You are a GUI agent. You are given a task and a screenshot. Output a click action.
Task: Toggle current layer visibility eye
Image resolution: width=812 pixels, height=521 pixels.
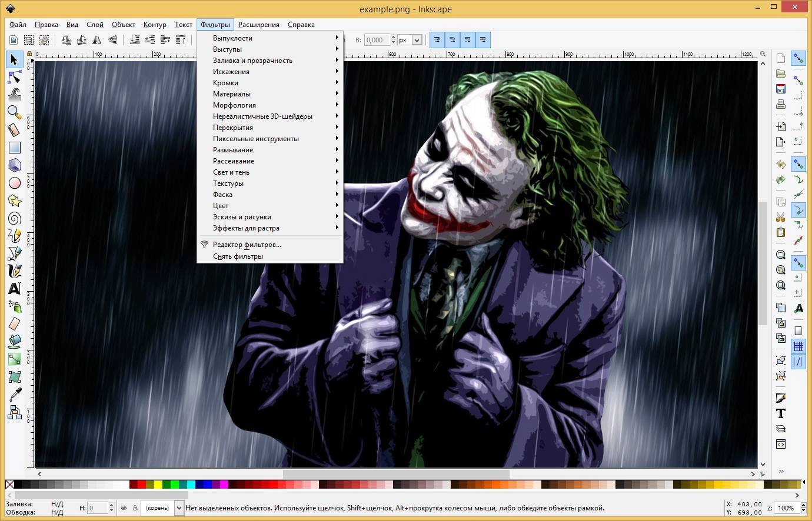tap(124, 507)
